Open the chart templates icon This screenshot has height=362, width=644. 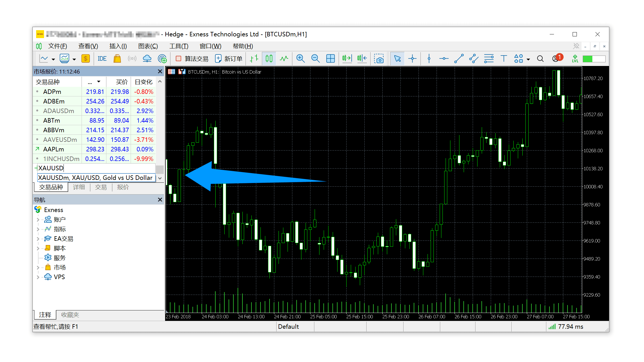coord(64,59)
